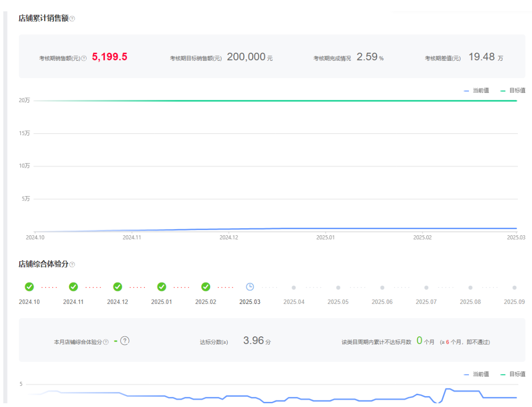
Task: Toggle 当前值 legend in sales chart
Action: (x=476, y=90)
